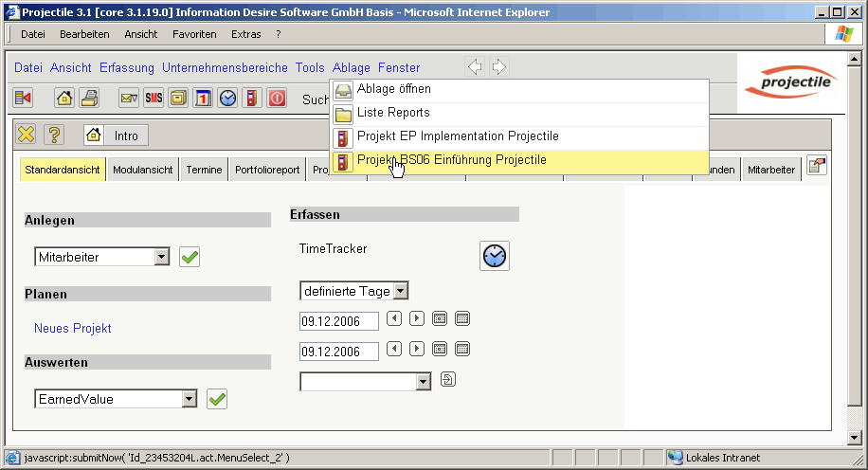Open the application Datei menu (blue)
The image size is (868, 470).
pos(28,67)
